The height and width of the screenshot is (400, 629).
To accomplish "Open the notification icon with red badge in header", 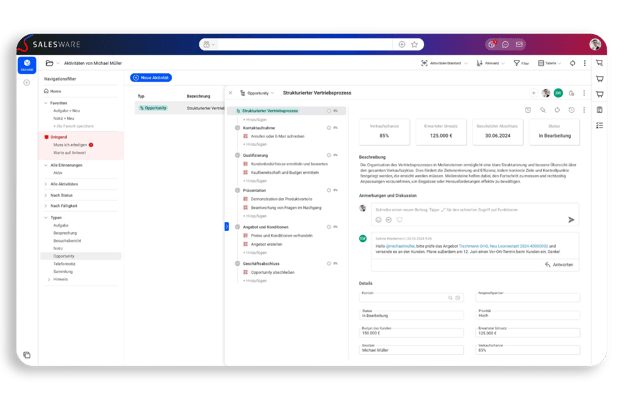I will pos(492,45).
